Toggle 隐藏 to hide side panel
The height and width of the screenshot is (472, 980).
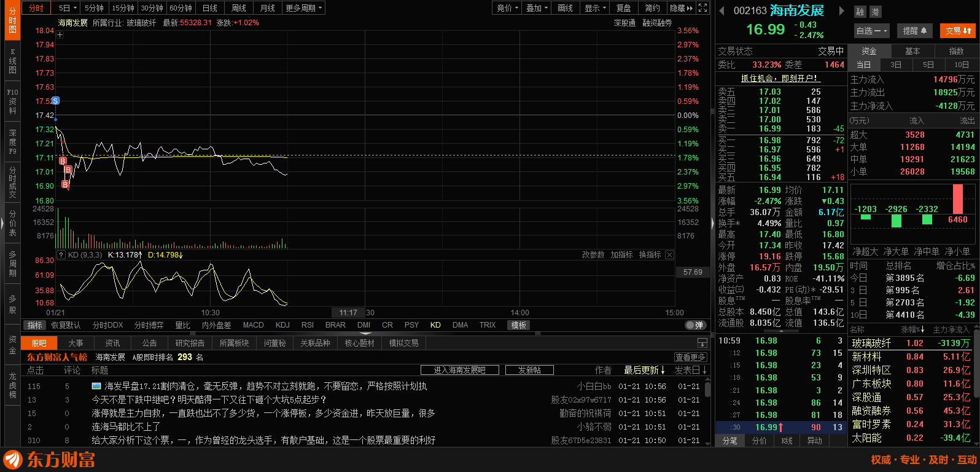pos(681,8)
